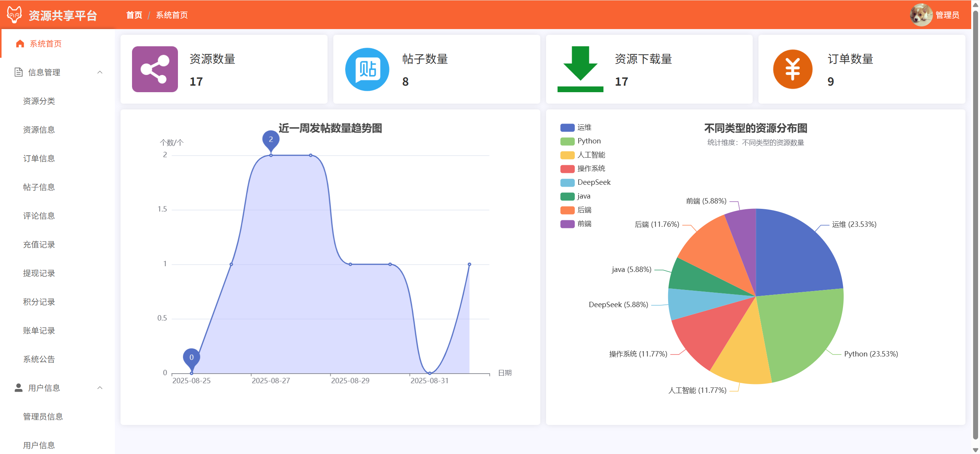This screenshot has width=980, height=454.
Task: Toggle Python series in pie legend
Action: [567, 141]
